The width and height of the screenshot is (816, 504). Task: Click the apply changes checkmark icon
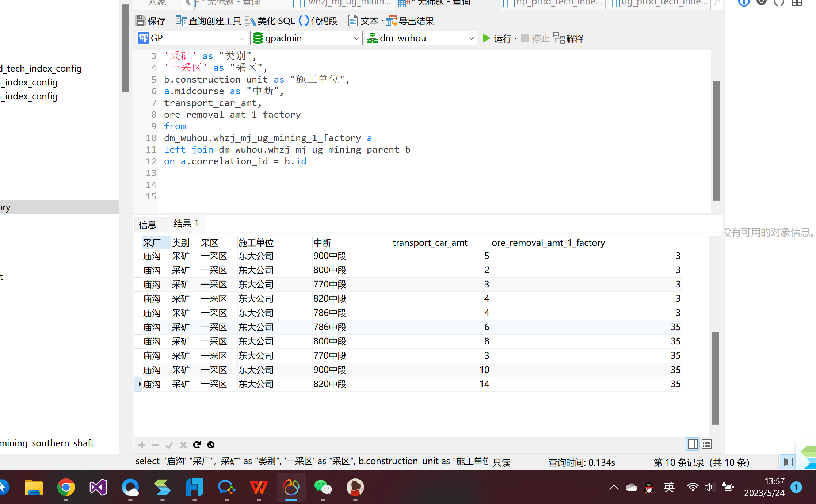169,445
